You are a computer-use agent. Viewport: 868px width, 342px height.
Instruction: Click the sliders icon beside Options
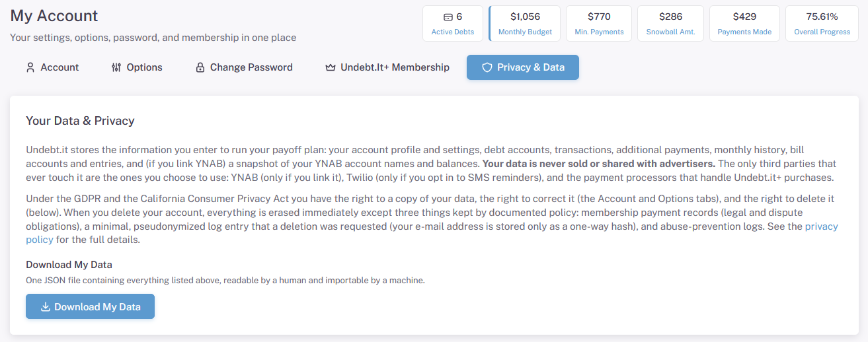pos(116,67)
